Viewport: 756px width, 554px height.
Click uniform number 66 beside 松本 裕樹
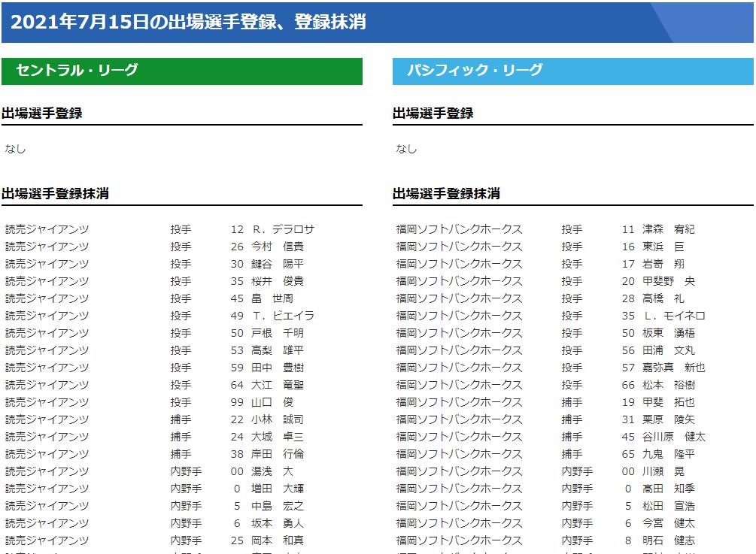coord(628,386)
